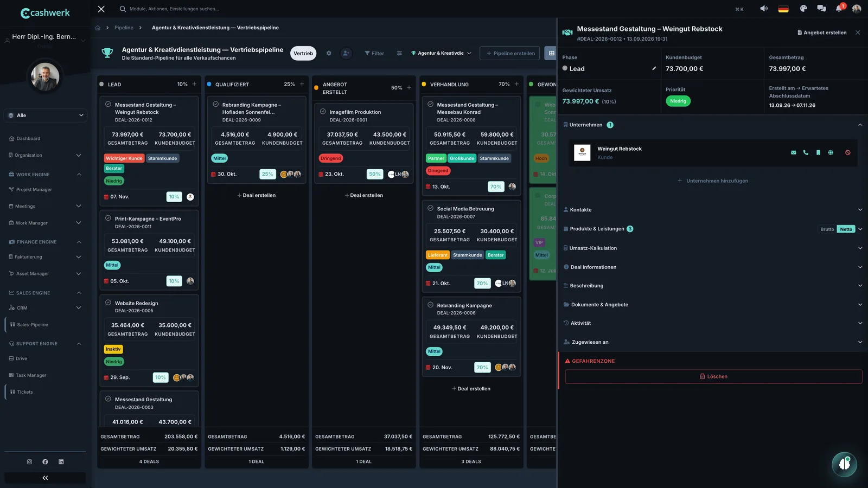Open the Instagram icon in sidebar footer

pyautogui.click(x=29, y=462)
